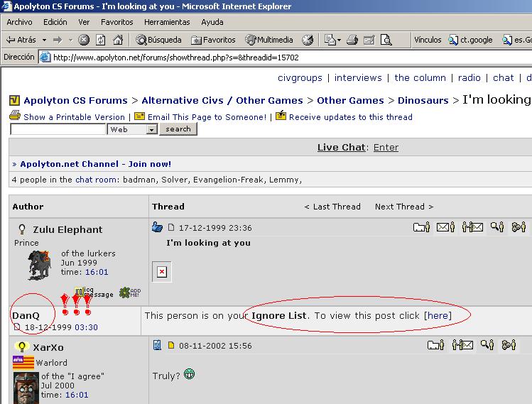Expand the forward button history dropdown arrow
The width and height of the screenshot is (532, 404).
pos(70,40)
